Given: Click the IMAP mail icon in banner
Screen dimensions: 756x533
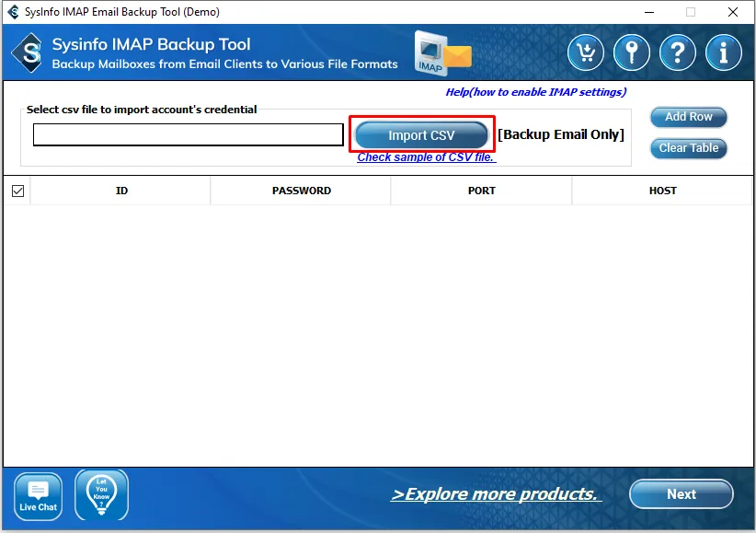Looking at the screenshot, I should pos(441,52).
